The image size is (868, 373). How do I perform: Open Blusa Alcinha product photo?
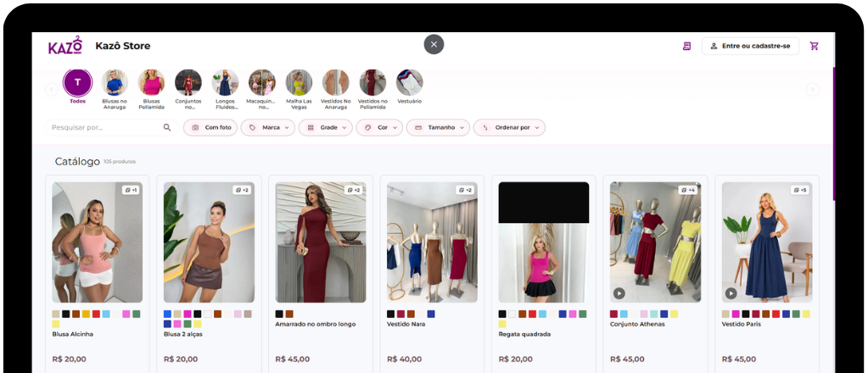point(98,242)
